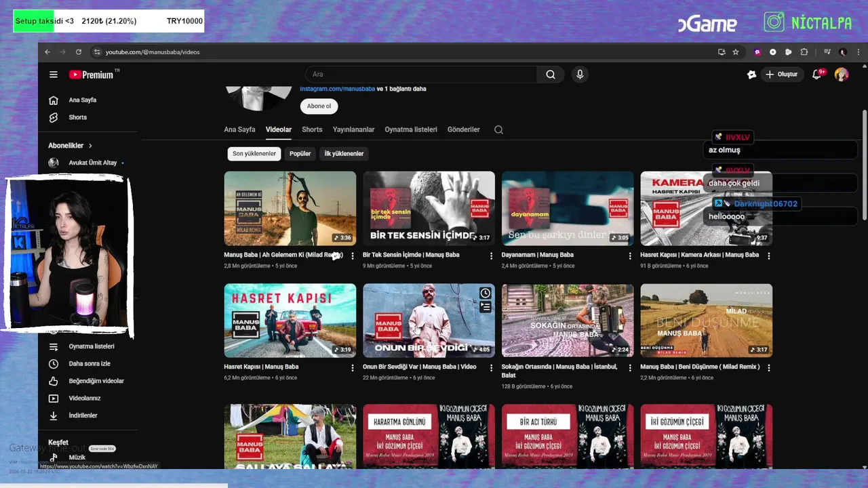Click the Shorts sidebar icon
This screenshot has width=868, height=488.
click(54, 117)
